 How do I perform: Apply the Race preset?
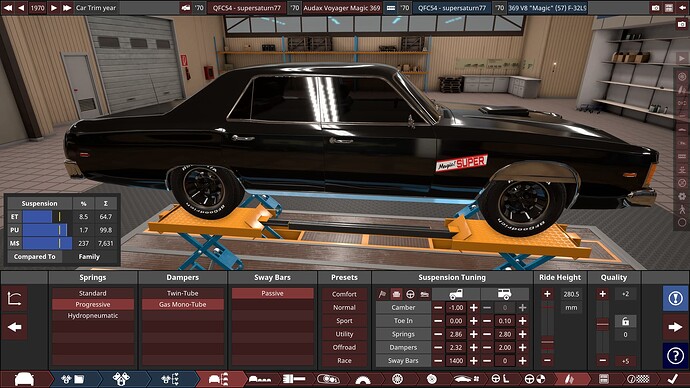tap(344, 360)
